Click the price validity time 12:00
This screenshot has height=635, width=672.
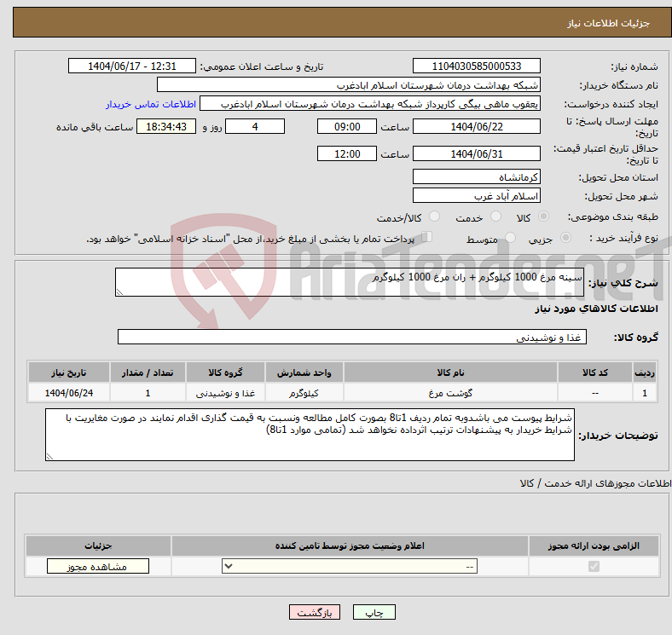pyautogui.click(x=347, y=153)
